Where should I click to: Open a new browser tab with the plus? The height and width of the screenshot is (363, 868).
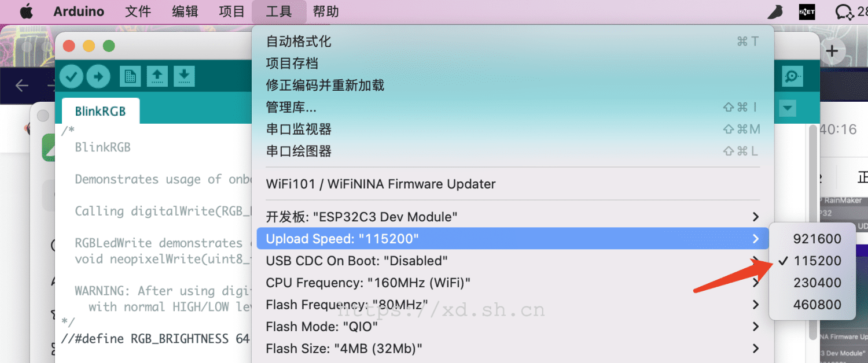pyautogui.click(x=832, y=51)
